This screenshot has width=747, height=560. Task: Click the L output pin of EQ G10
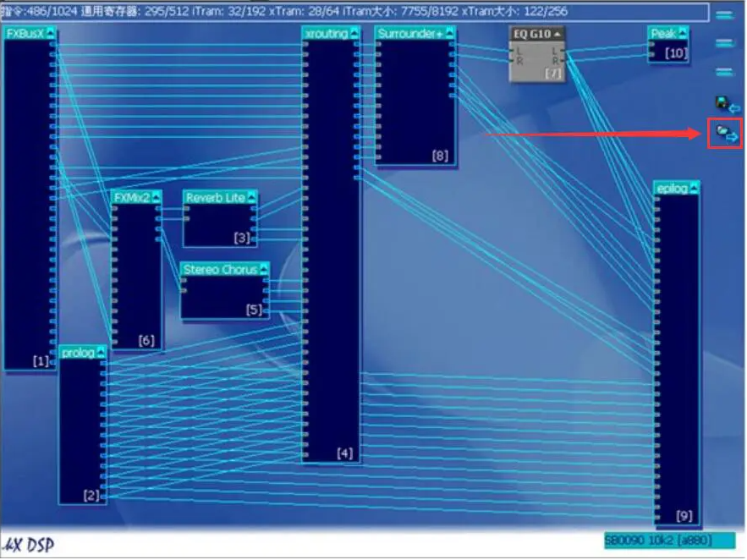click(x=563, y=51)
